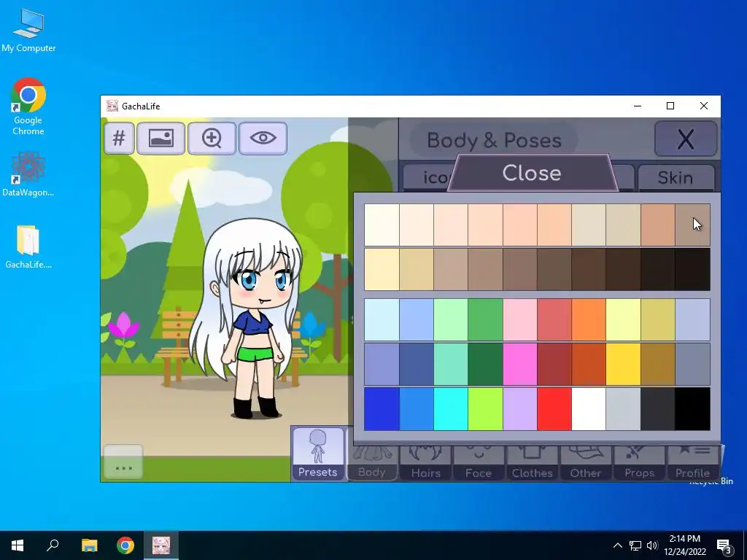
Task: Select the royal blue color swatch
Action: (x=382, y=409)
